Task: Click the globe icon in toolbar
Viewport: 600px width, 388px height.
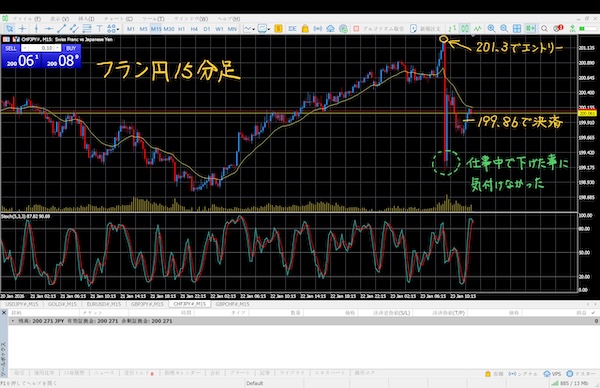Action: click(343, 29)
